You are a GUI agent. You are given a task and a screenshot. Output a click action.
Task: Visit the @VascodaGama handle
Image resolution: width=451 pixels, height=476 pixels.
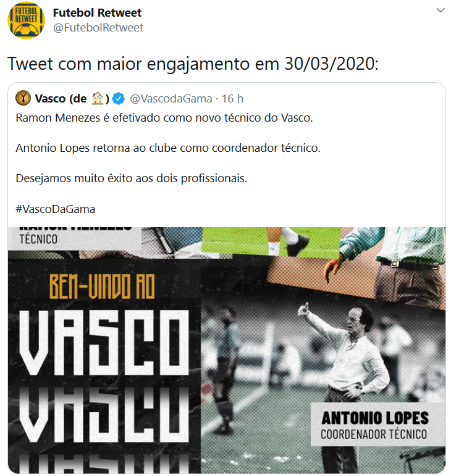pyautogui.click(x=171, y=99)
